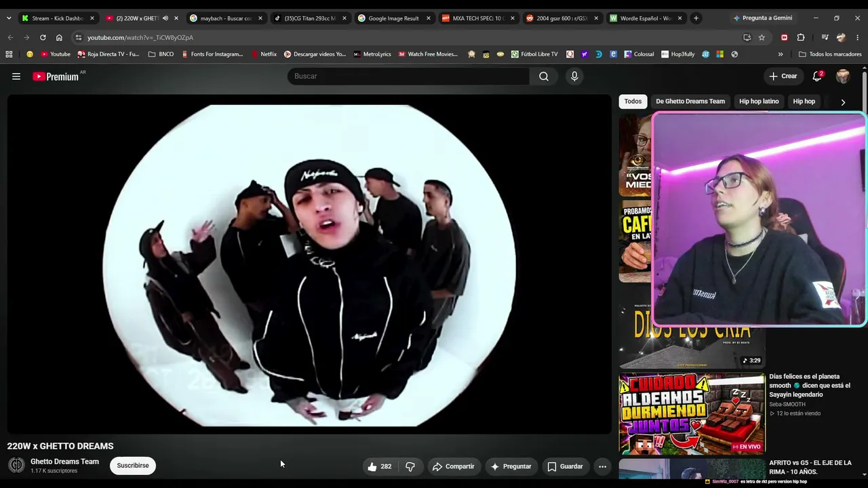Open the Chrome apps grid shortcut
Screen dimensions: 868x488
pyautogui.click(x=9, y=54)
